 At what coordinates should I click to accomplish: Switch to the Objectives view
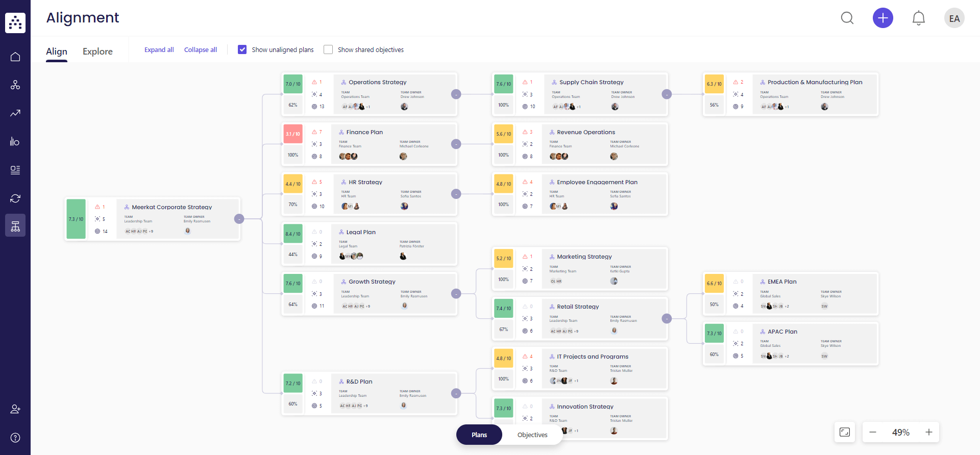(532, 435)
